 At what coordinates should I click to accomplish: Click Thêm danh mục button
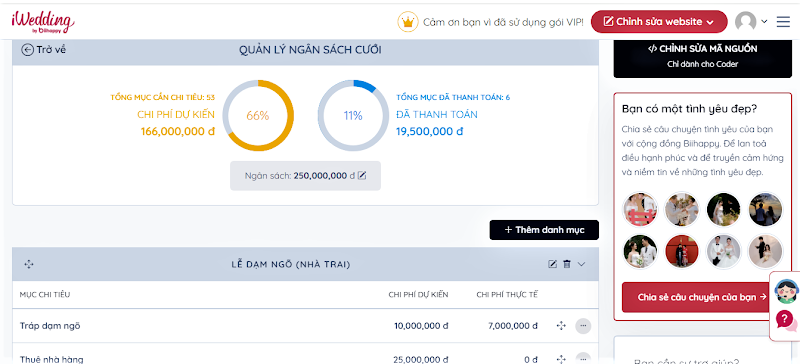click(544, 230)
